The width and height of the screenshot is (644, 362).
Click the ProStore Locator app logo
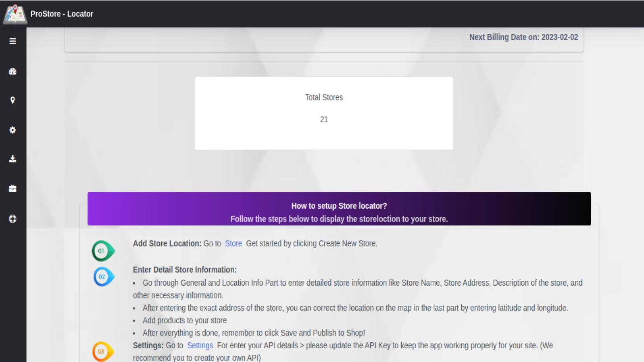pyautogui.click(x=15, y=14)
